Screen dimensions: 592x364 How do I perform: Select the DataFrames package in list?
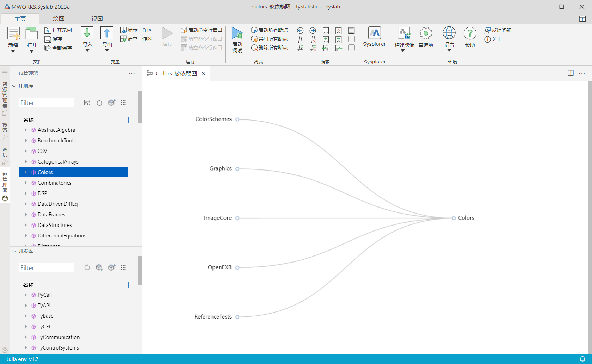pyautogui.click(x=51, y=215)
